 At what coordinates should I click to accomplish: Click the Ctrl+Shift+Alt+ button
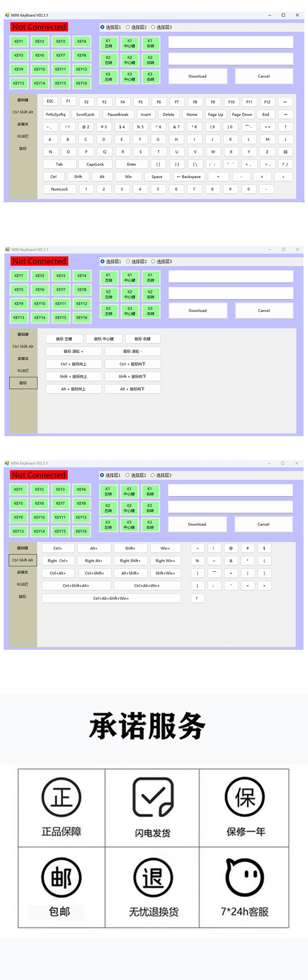76,585
